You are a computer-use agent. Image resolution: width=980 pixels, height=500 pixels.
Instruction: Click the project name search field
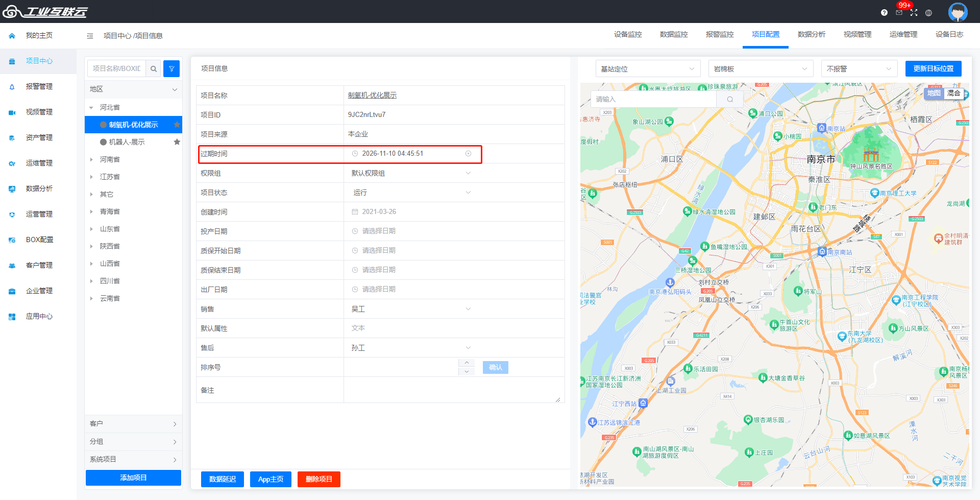(x=117, y=68)
